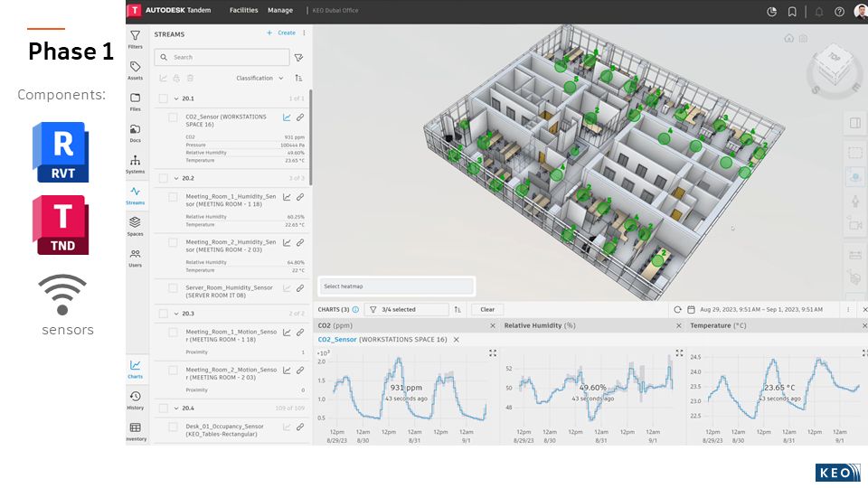This screenshot has width=868, height=488.
Task: Open the Files panel
Action: (x=135, y=102)
